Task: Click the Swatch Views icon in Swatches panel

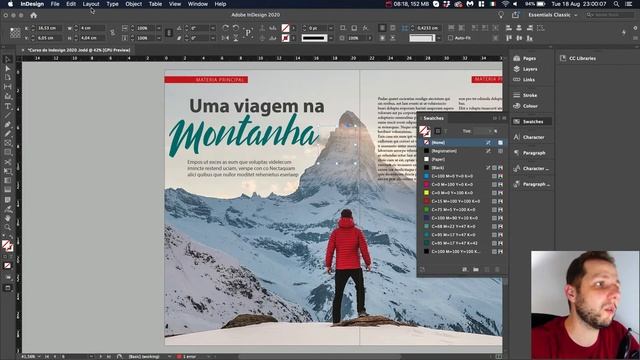Action: 464,269
